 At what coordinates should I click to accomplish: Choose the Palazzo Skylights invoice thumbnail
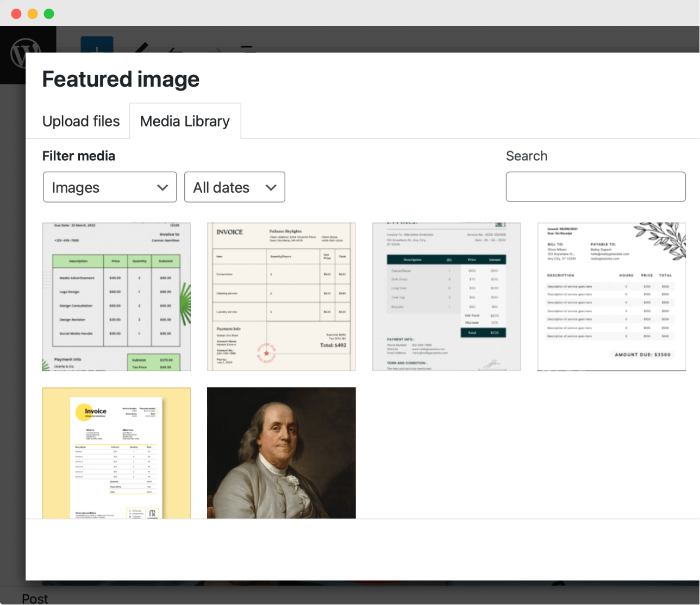coord(282,297)
